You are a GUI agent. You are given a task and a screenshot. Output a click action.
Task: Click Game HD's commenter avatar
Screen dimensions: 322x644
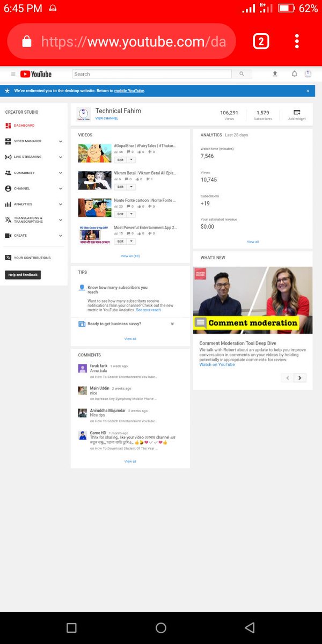coord(83,435)
